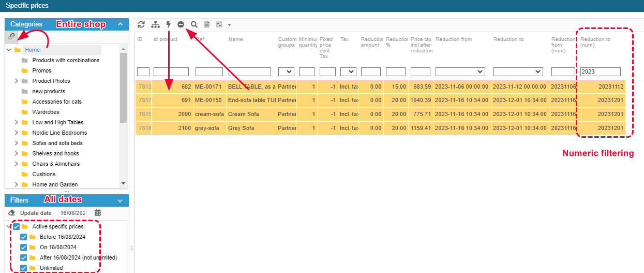Open the Reduction from filter dropdown

460,71
